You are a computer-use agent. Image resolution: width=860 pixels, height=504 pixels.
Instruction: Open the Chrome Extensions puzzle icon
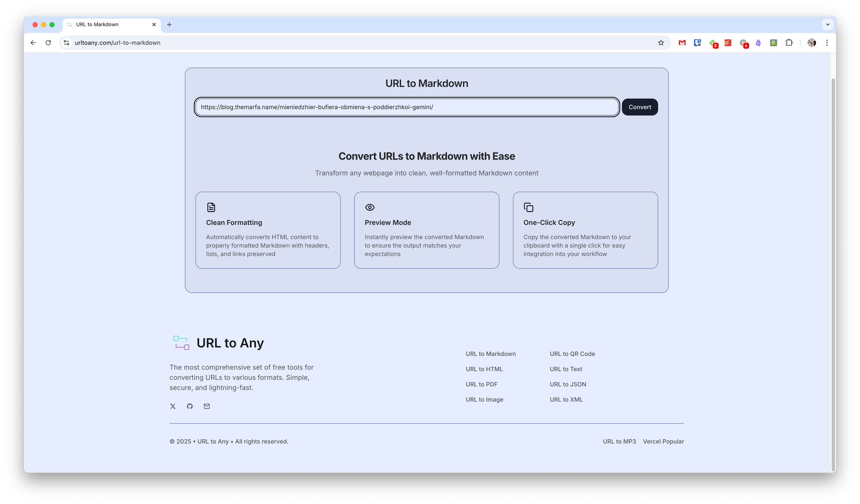pos(789,43)
